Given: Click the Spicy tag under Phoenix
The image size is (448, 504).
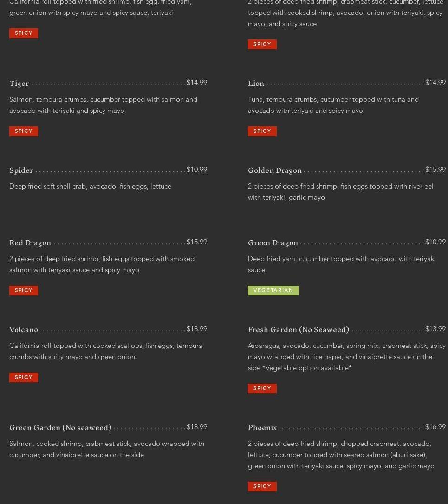Looking at the screenshot, I should 262,486.
